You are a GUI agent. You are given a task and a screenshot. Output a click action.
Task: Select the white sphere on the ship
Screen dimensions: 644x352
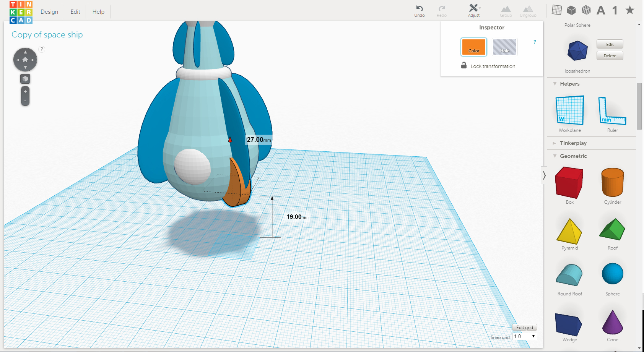[192, 167]
